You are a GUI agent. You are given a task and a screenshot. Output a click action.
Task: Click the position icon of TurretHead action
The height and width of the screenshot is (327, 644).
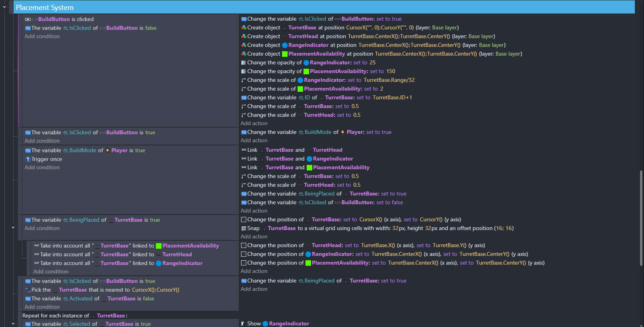tap(244, 246)
